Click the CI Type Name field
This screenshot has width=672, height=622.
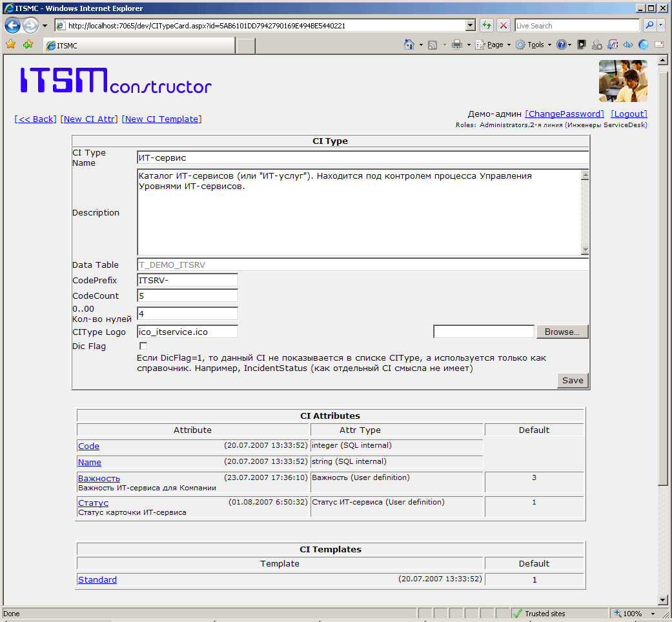click(x=363, y=157)
